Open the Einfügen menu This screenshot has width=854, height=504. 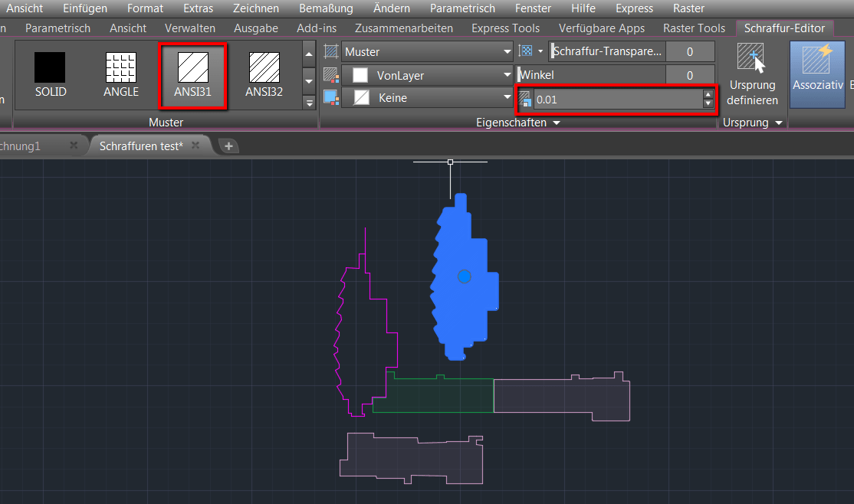(x=85, y=8)
